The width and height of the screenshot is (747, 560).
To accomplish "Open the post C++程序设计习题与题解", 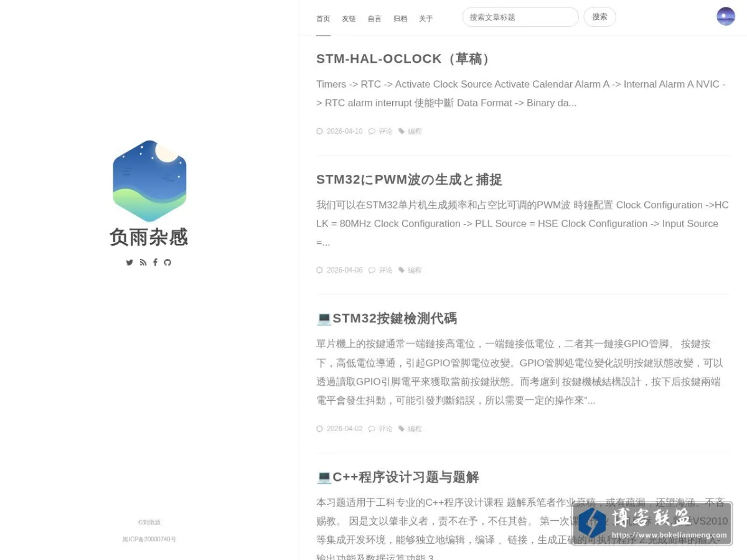I will (x=398, y=477).
